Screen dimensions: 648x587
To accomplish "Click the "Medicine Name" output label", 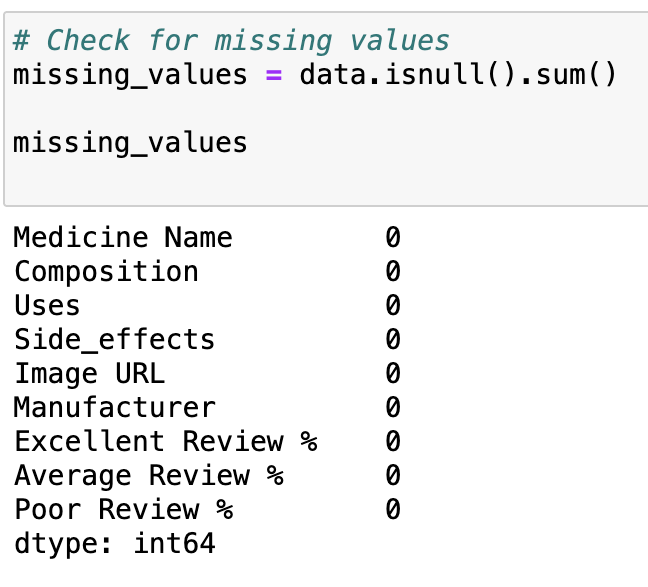I will (123, 237).
